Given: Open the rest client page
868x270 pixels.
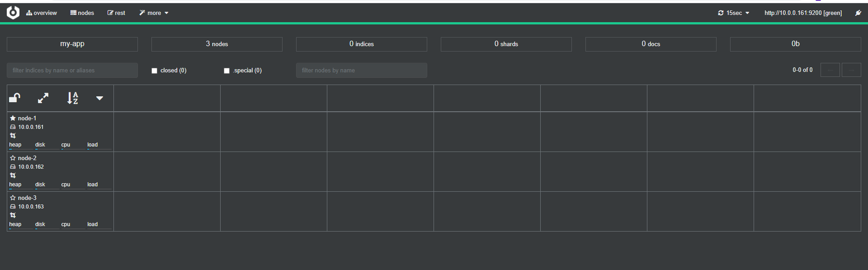Looking at the screenshot, I should 116,13.
